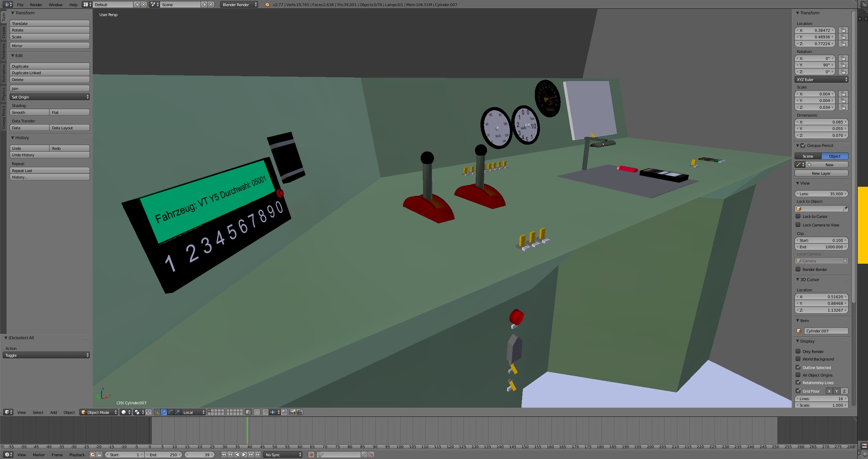
Task: Click the rotate manipulator arc icon
Action: (x=171, y=412)
